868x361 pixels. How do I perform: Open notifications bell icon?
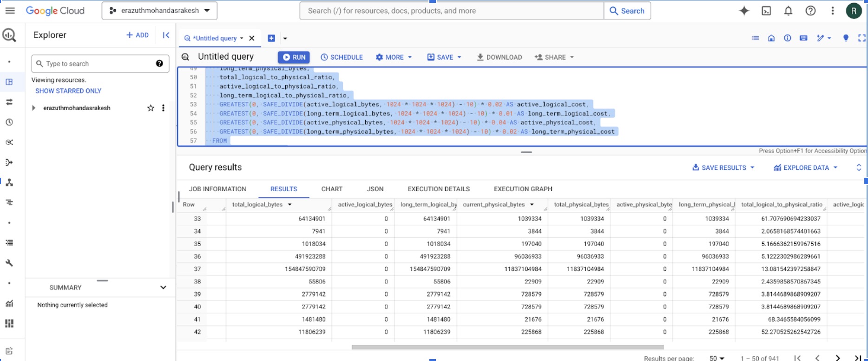tap(788, 11)
